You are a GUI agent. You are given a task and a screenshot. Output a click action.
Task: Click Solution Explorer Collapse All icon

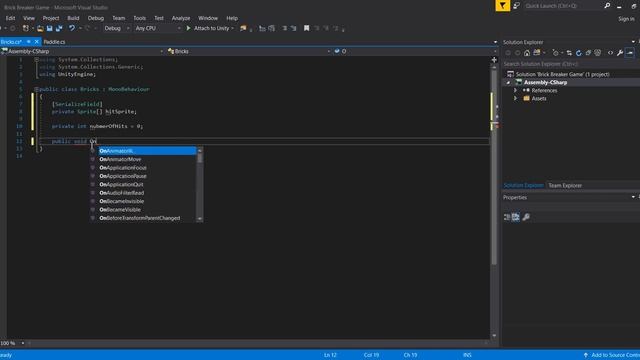click(588, 53)
